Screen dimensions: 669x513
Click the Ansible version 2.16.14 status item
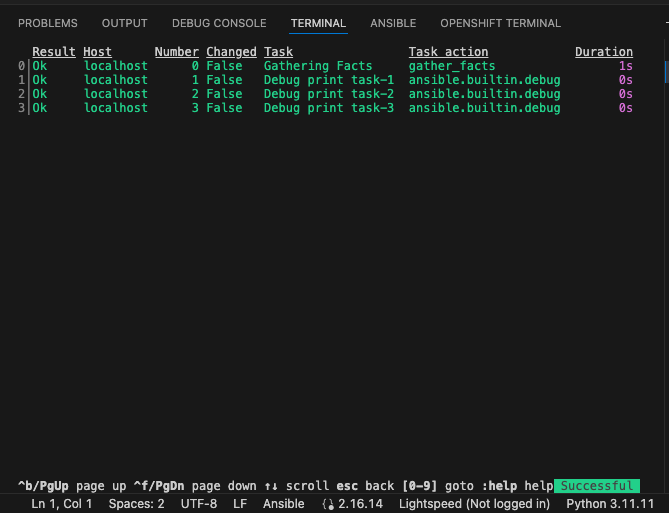tap(352, 504)
